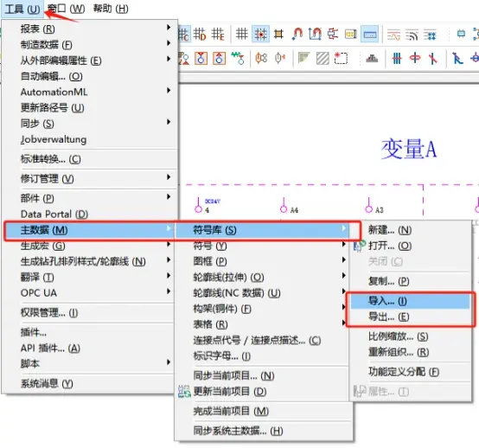Image resolution: width=479 pixels, height=448 pixels.
Task: Click the yellow device box icon
Action: (x=351, y=34)
